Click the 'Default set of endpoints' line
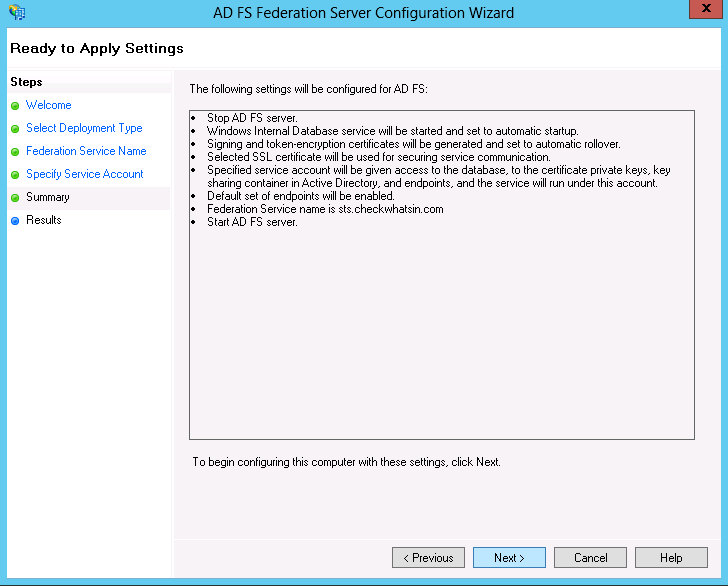 point(301,196)
